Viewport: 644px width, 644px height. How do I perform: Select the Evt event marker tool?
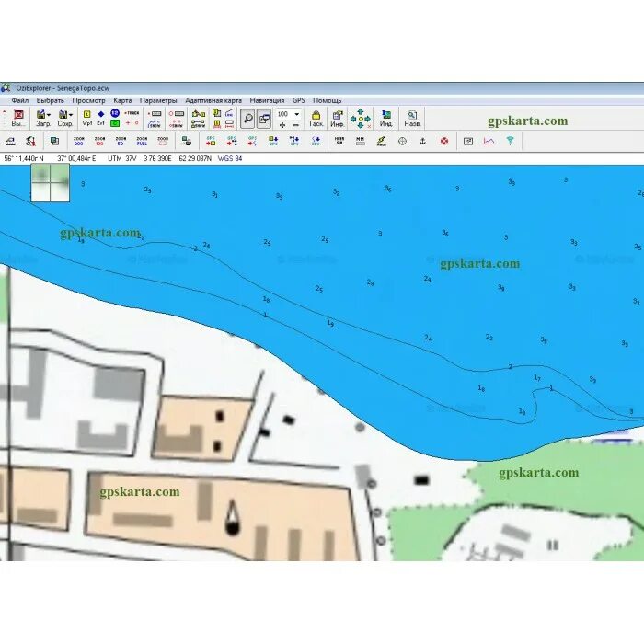(101, 118)
